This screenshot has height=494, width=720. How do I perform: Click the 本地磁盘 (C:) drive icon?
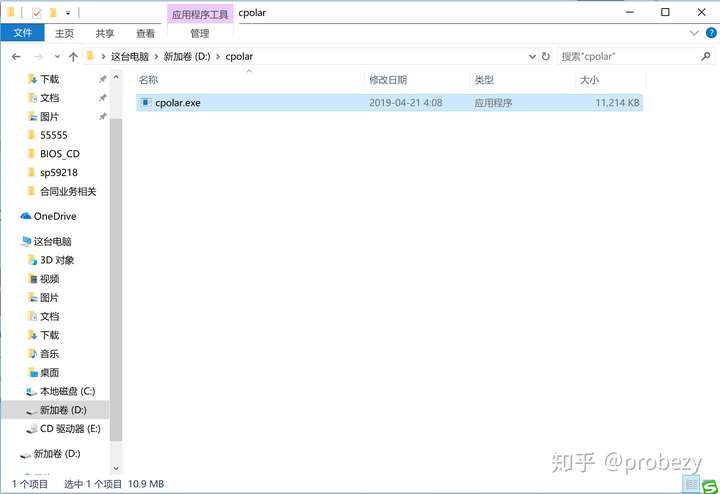pyautogui.click(x=31, y=392)
